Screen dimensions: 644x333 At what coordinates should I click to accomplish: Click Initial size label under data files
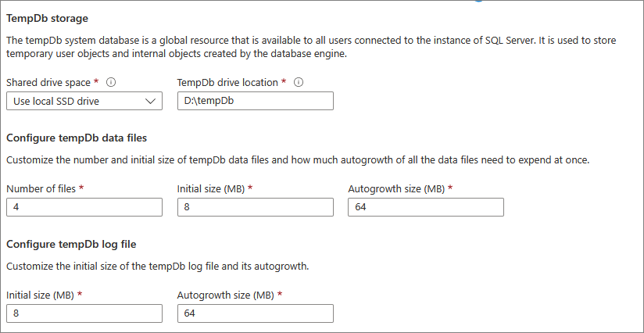212,188
